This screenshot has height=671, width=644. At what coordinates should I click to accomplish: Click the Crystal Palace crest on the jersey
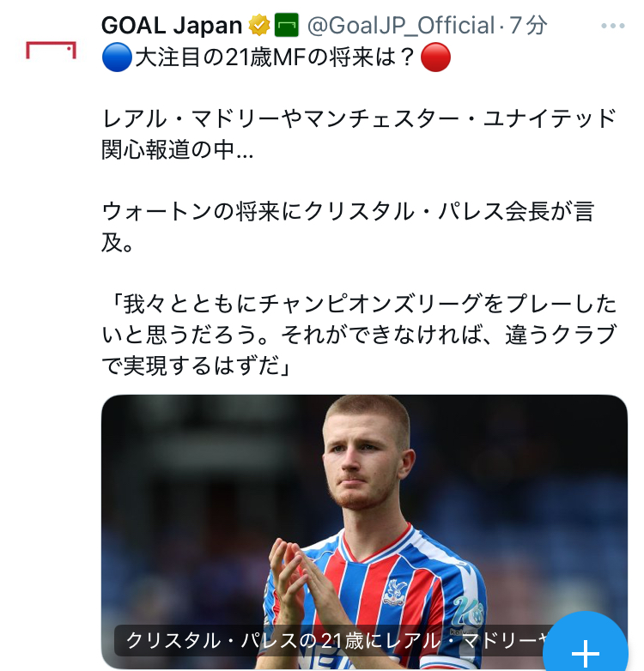(x=395, y=590)
